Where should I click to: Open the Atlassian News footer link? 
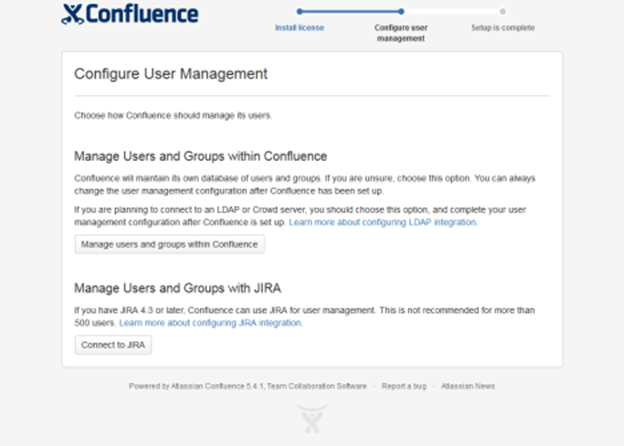(x=468, y=386)
